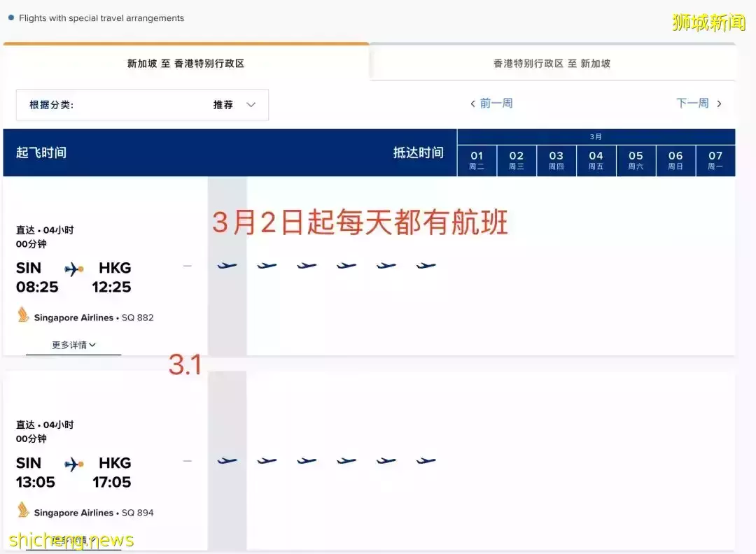Expand 更多详情 for flight SQ 882
The width and height of the screenshot is (756, 554).
tap(73, 345)
